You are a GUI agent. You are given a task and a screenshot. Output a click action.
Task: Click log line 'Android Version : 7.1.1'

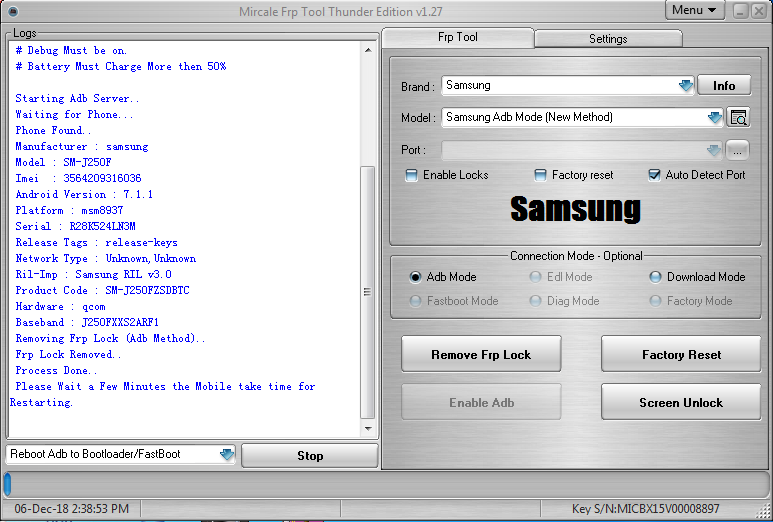pos(84,194)
